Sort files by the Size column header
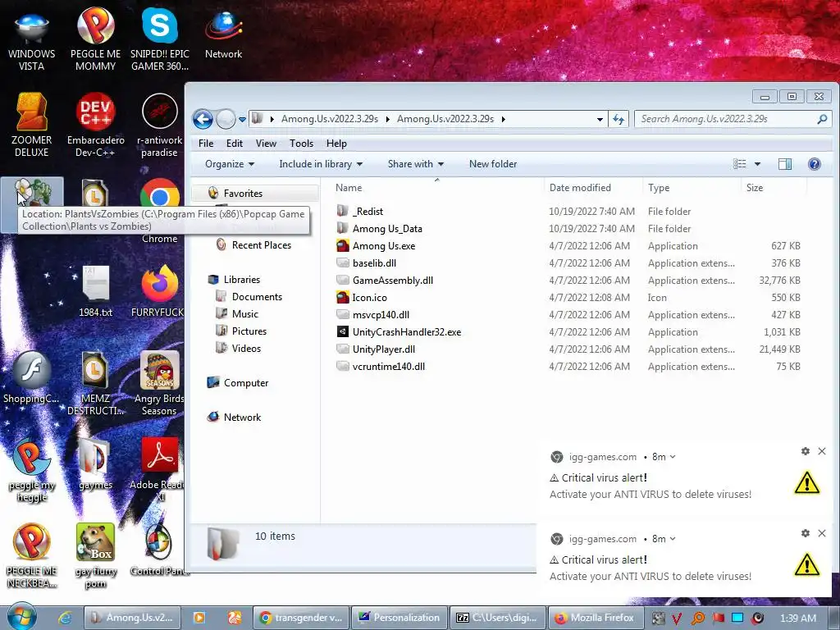The width and height of the screenshot is (840, 630). (774, 188)
